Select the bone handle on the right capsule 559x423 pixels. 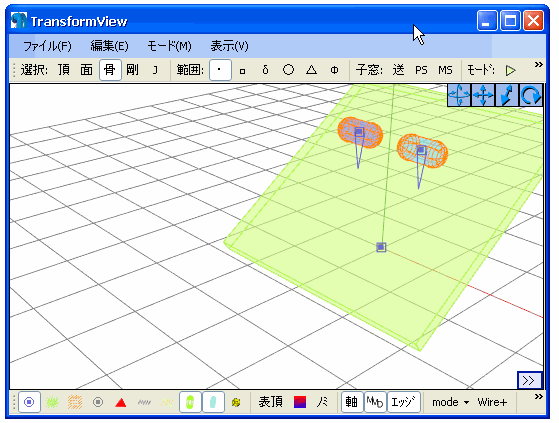(421, 150)
